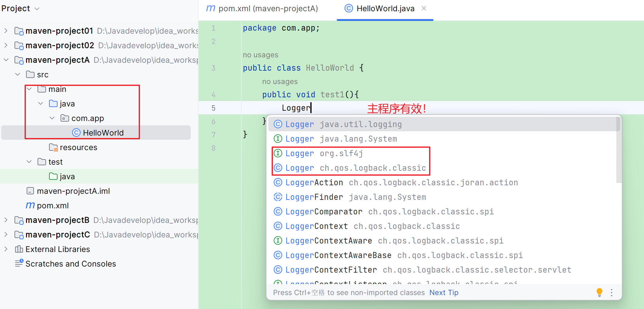The width and height of the screenshot is (644, 309).
Task: Select the main folder icon
Action: [42, 89]
